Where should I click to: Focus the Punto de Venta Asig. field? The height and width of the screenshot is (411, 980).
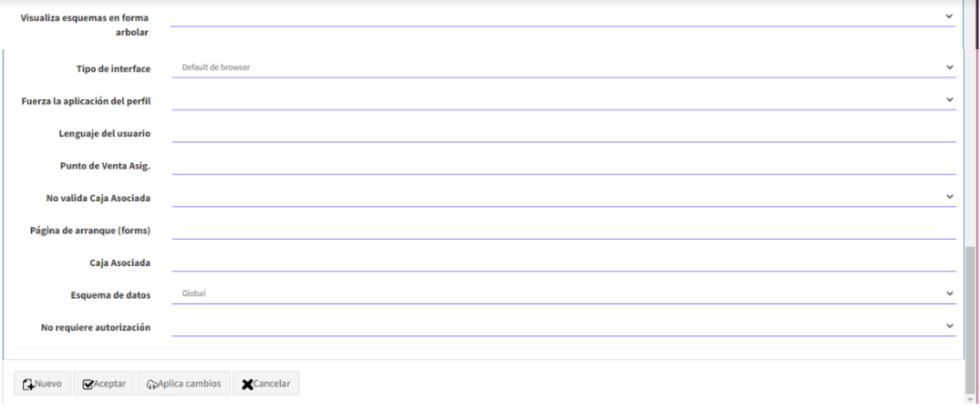click(x=563, y=165)
